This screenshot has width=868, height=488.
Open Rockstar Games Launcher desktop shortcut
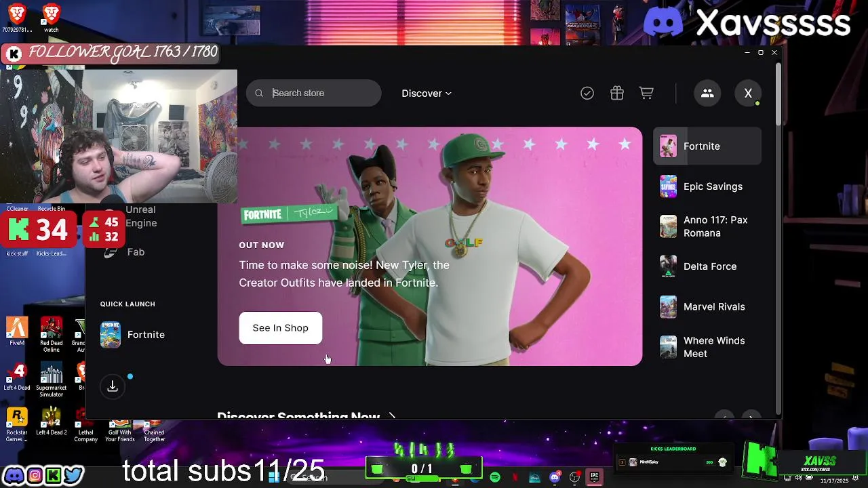(17, 424)
